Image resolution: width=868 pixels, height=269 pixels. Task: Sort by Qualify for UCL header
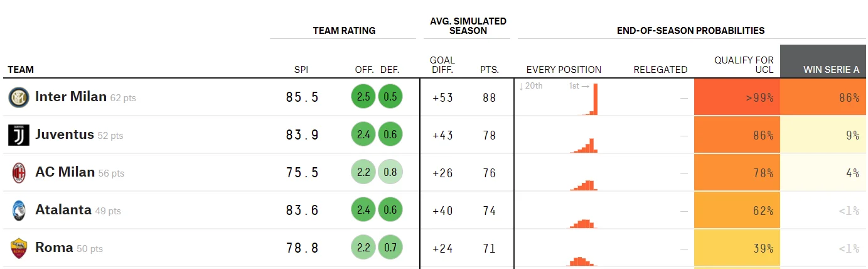pyautogui.click(x=744, y=65)
